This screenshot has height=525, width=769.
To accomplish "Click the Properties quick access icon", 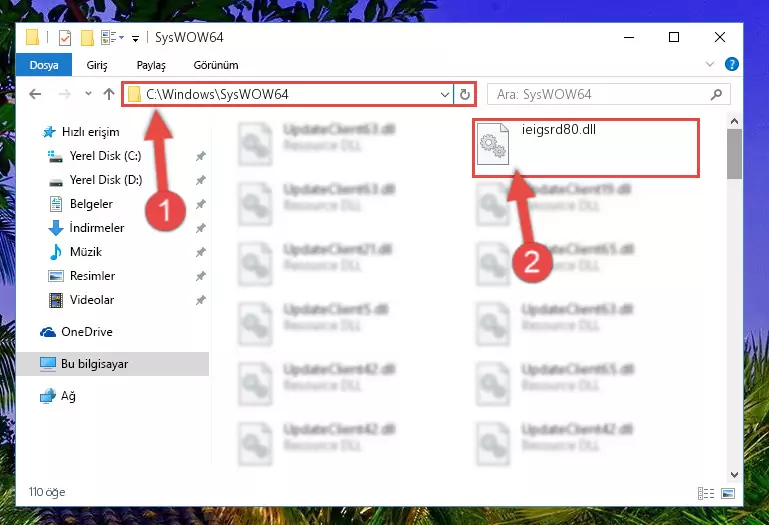I will (65, 38).
